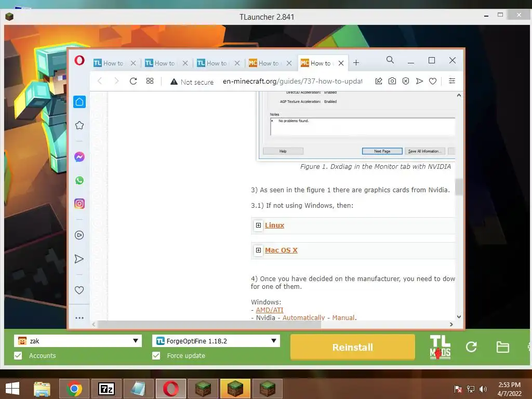Open ForgeOptiFine 1.18.2 version dropdown
The width and height of the screenshot is (532, 399).
(x=216, y=341)
